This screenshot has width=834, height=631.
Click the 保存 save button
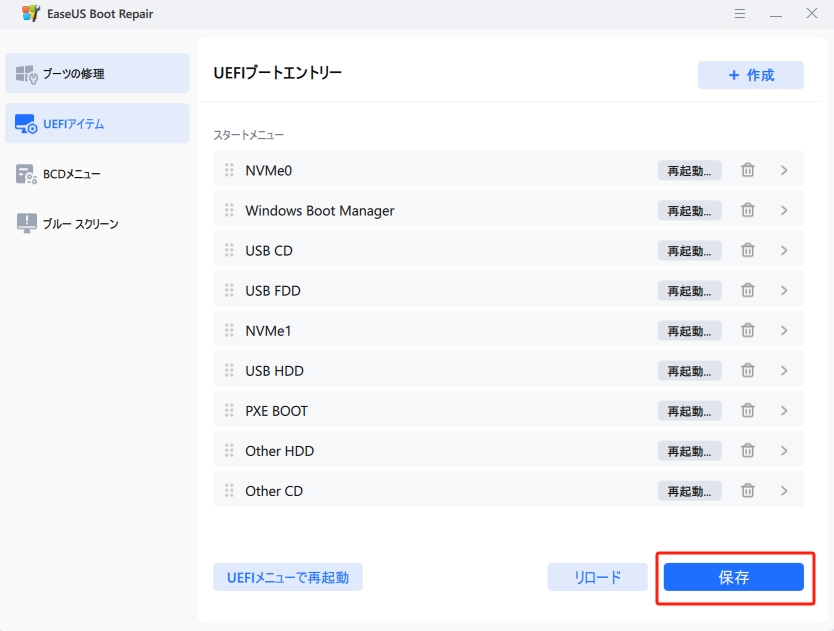coord(733,577)
